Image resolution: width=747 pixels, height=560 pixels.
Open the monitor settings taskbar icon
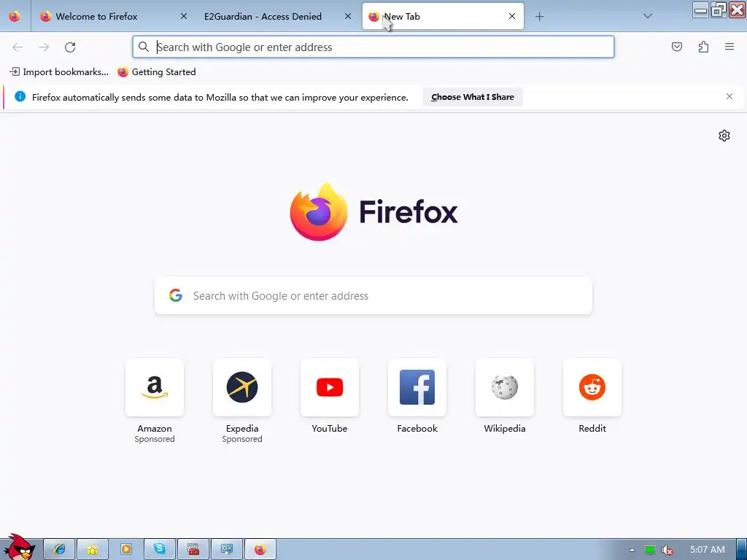(227, 550)
